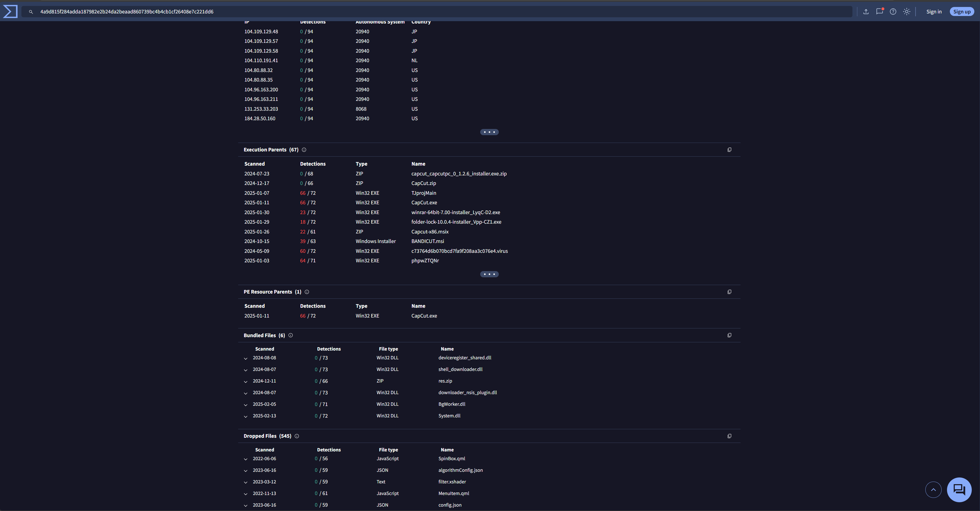
Task: Copy the Bundled Files section
Action: pos(729,335)
